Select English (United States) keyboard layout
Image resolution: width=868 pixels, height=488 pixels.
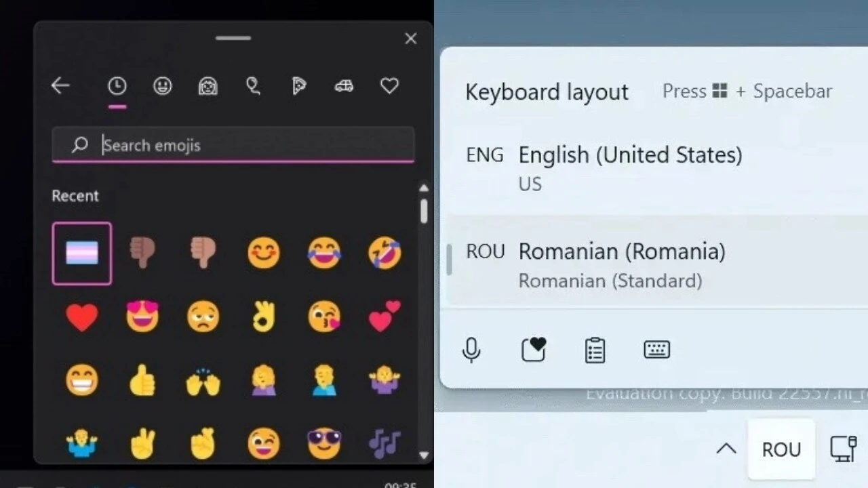coord(631,167)
